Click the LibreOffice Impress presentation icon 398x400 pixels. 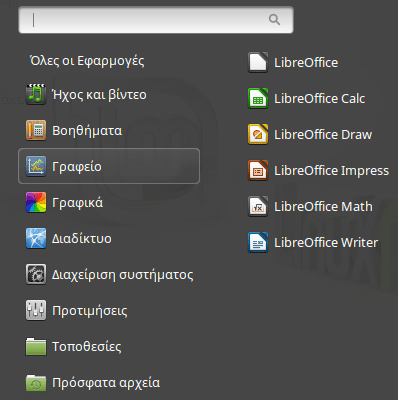pyautogui.click(x=258, y=170)
